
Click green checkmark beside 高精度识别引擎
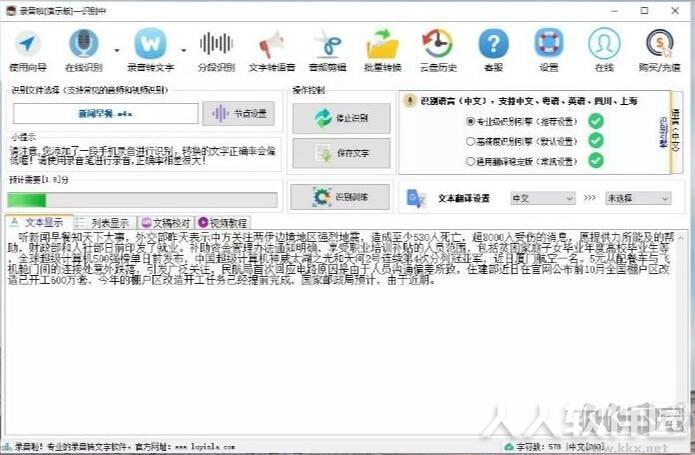click(x=596, y=141)
